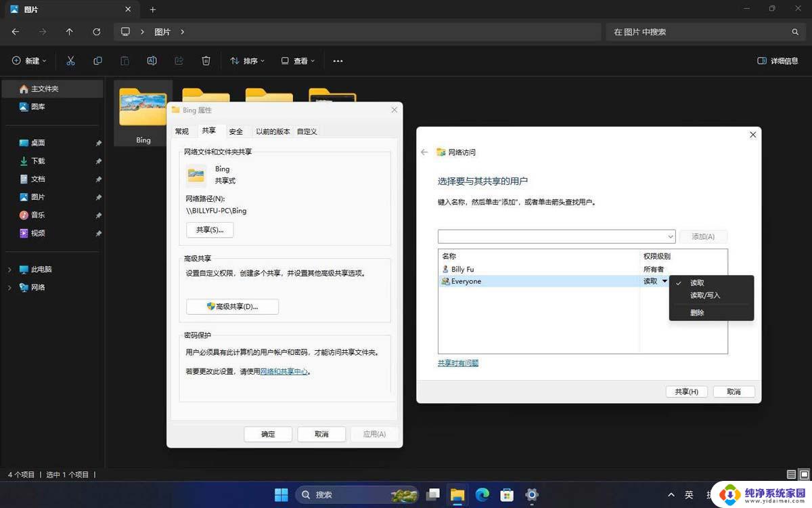Open the 网络和共享中心 link
812x508 pixels.
click(284, 371)
